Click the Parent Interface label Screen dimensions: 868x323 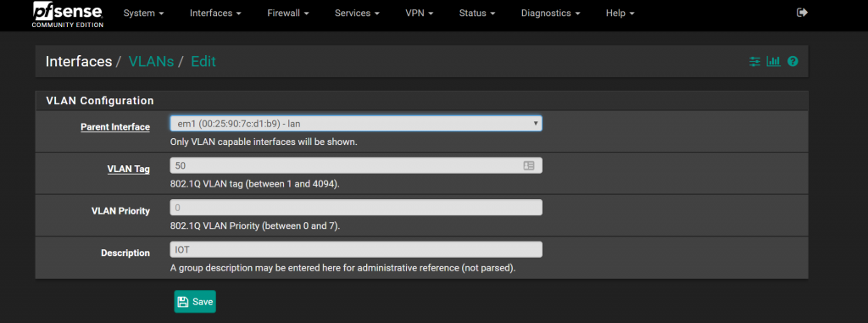pos(115,127)
